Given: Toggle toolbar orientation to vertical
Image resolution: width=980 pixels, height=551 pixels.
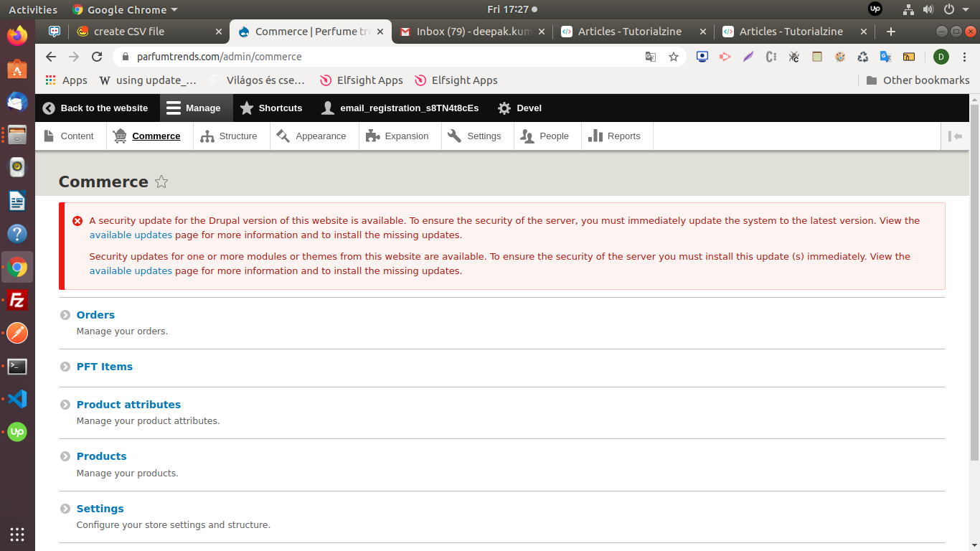Looking at the screenshot, I should 955,136.
